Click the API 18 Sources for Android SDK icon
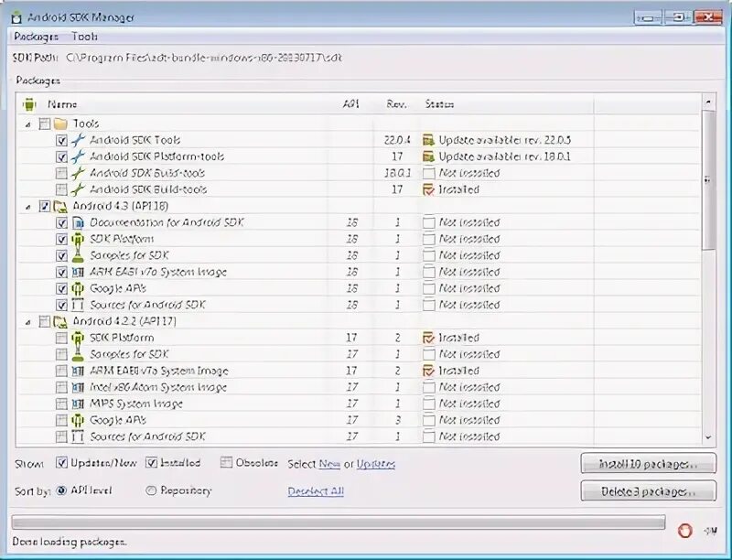 78,306
